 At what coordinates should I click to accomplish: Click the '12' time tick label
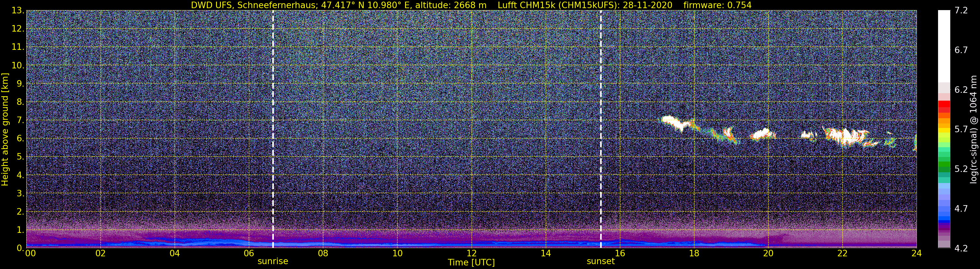pyautogui.click(x=471, y=253)
